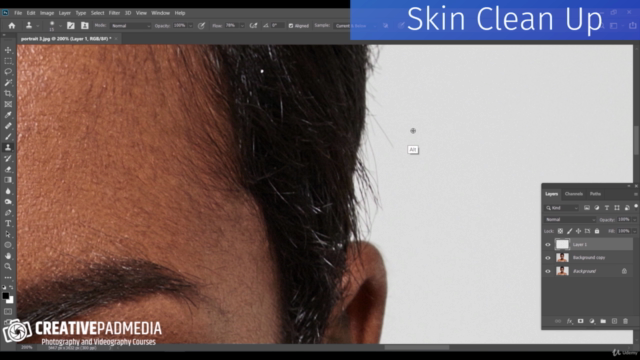This screenshot has height=360, width=640.
Task: Open tool preset picker arrow
Action: [38, 26]
